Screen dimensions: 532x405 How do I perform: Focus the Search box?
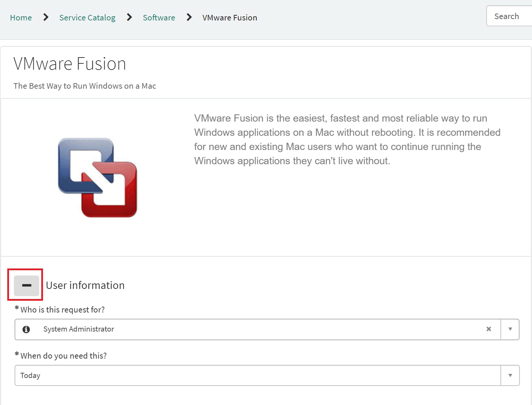[x=509, y=16]
